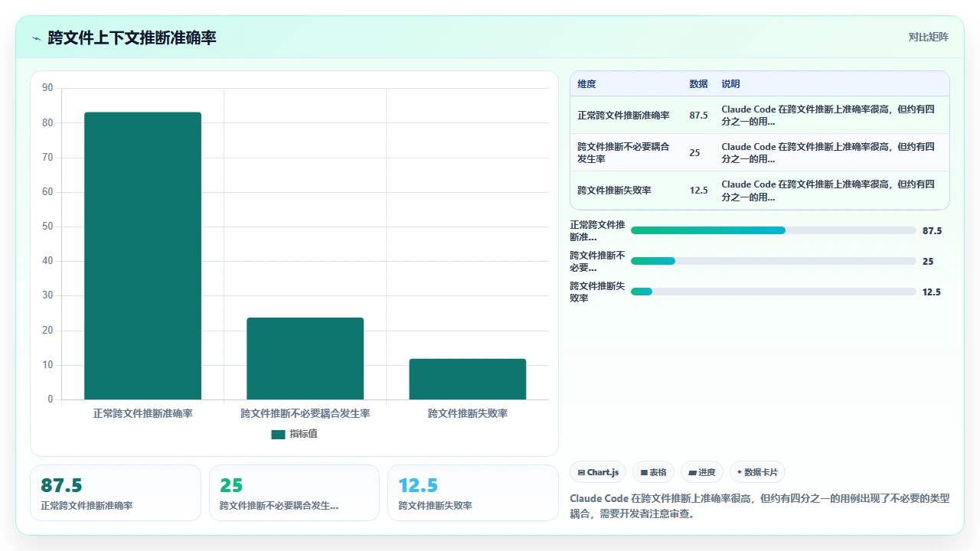Click the y-axis value 50
The width and height of the screenshot is (980, 551).
(47, 227)
